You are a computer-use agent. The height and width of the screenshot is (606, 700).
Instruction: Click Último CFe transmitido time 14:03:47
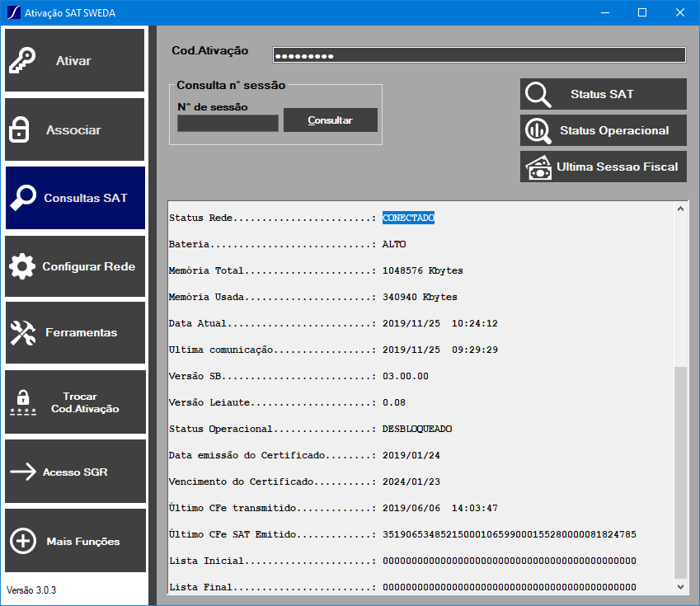point(475,508)
